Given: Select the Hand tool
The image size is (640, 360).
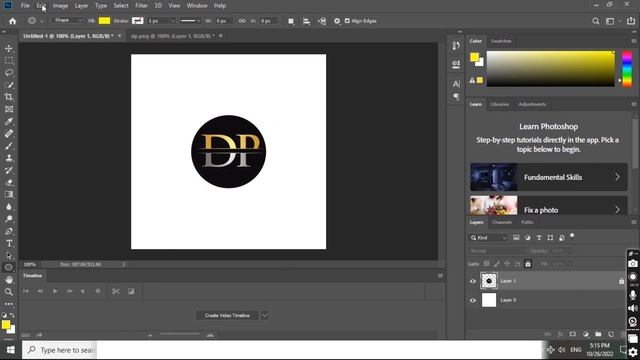Looking at the screenshot, I should click(x=9, y=280).
